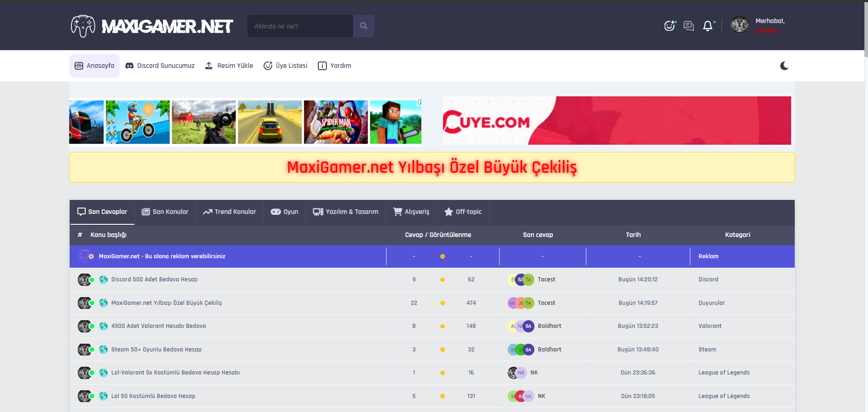This screenshot has width=868, height=412.
Task: Open topic '4500 Adet Valorant Hesabı Bedava'
Action: [x=159, y=326]
